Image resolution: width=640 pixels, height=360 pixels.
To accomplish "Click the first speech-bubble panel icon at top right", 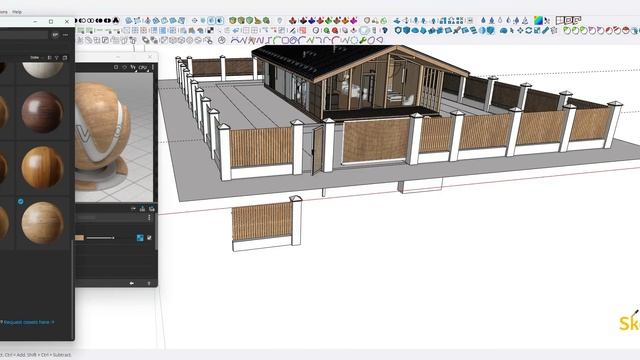I will (x=560, y=20).
